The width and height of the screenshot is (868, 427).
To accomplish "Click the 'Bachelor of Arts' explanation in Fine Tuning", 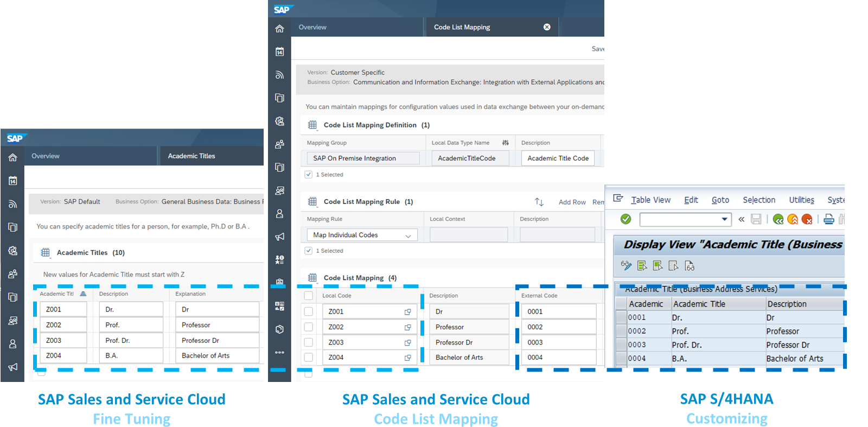I will pos(218,356).
